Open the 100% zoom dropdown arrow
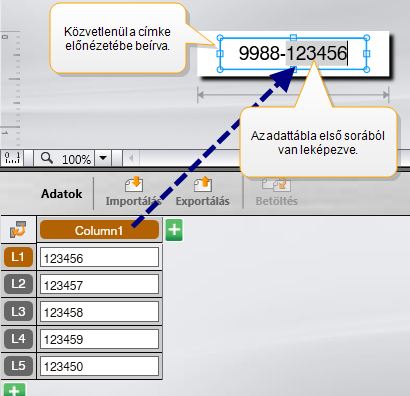The image size is (410, 396). click(x=103, y=158)
